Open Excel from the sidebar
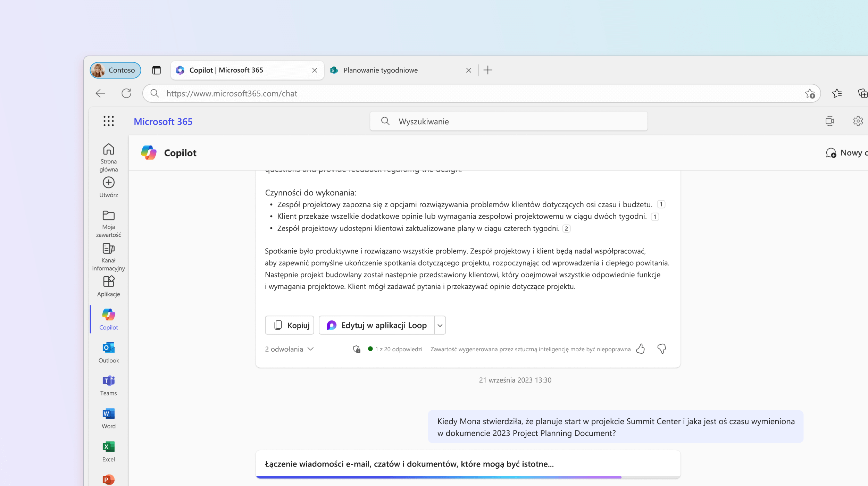This screenshot has height=486, width=868. pos(108,450)
